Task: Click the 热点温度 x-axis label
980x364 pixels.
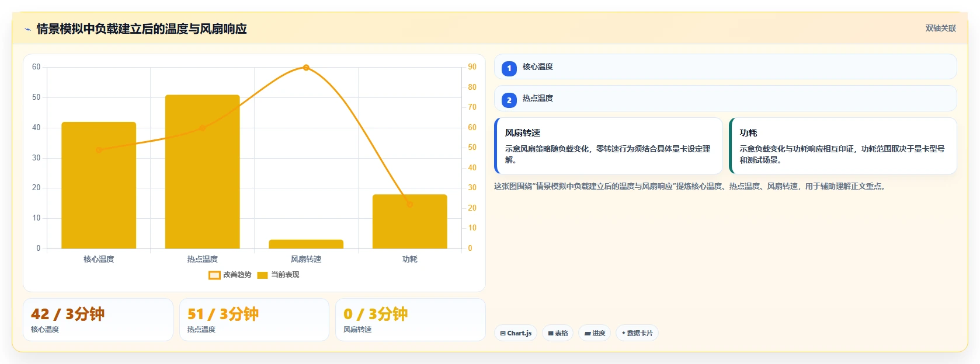Action: pyautogui.click(x=203, y=259)
